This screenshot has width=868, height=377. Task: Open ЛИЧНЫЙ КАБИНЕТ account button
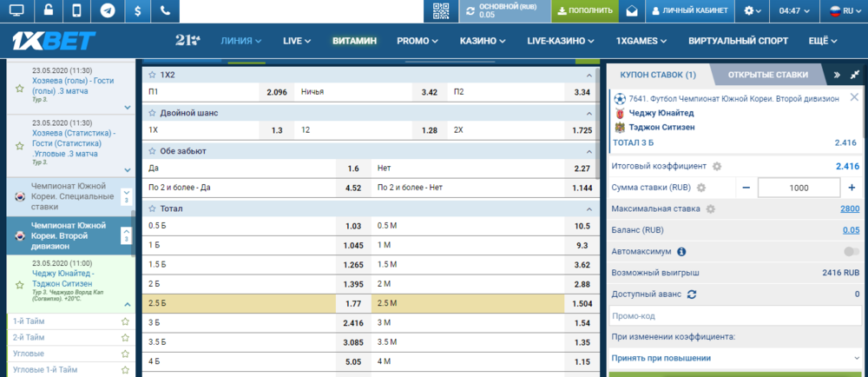(x=690, y=10)
